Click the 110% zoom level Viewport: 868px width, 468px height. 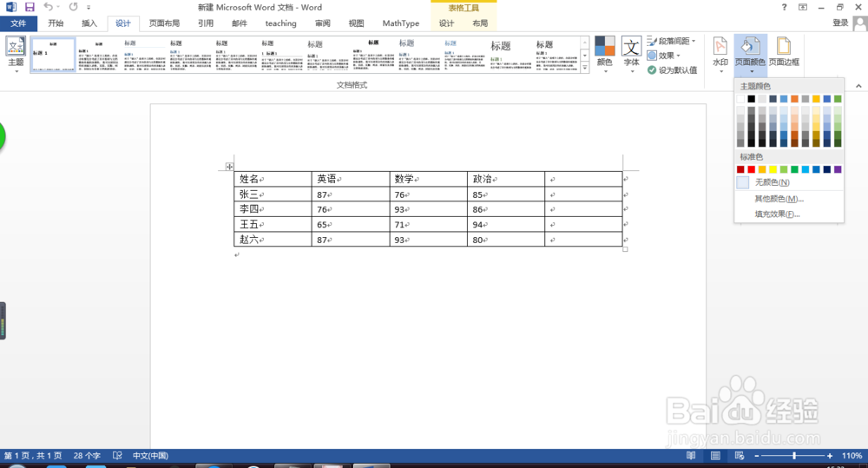tap(852, 456)
